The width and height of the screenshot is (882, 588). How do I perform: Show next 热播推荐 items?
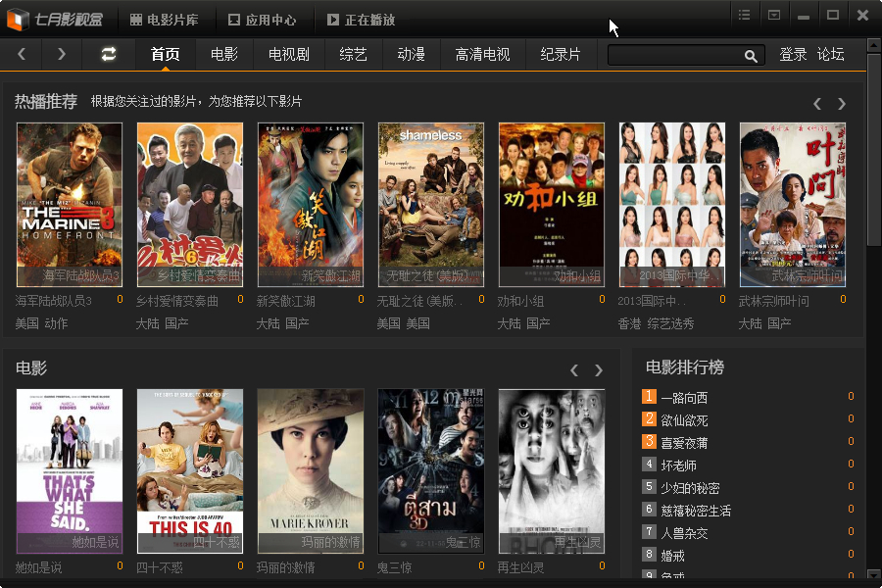(x=842, y=104)
